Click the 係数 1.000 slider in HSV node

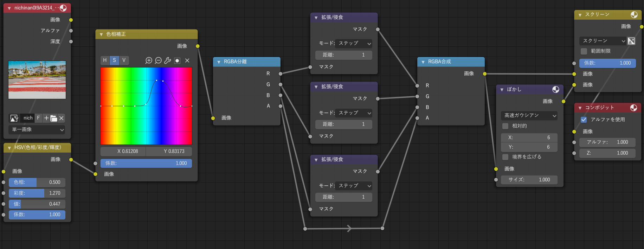[x=37, y=215]
